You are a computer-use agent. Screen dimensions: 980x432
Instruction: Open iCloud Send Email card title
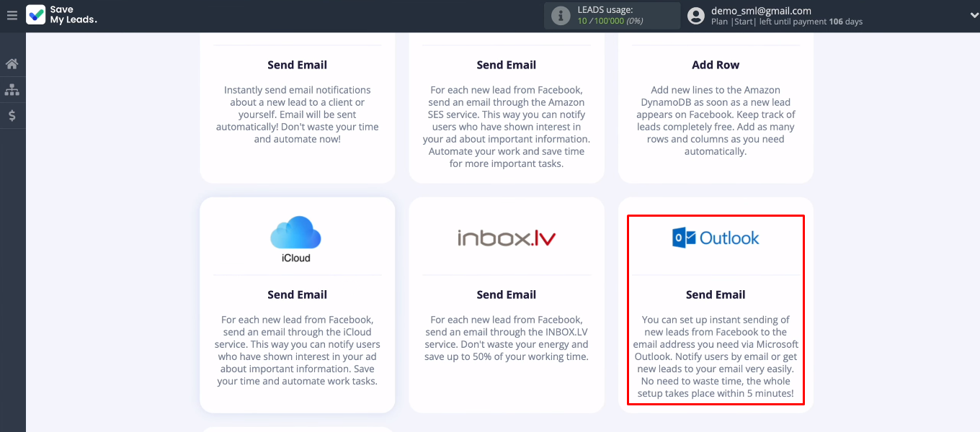click(297, 294)
